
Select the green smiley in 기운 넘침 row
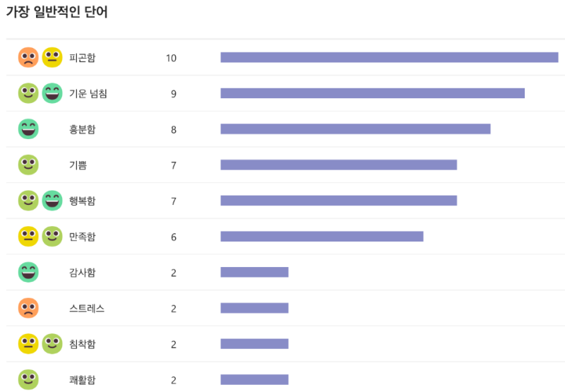click(x=28, y=93)
